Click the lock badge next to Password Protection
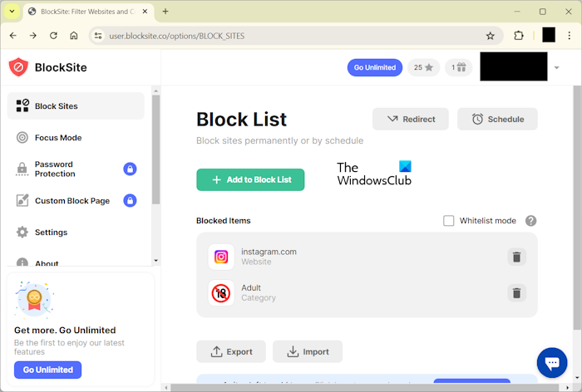This screenshot has height=392, width=582. 130,169
